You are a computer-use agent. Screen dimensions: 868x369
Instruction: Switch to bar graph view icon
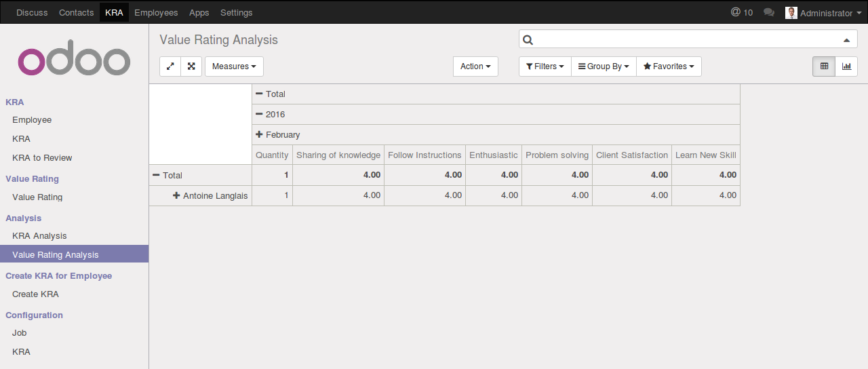point(846,66)
